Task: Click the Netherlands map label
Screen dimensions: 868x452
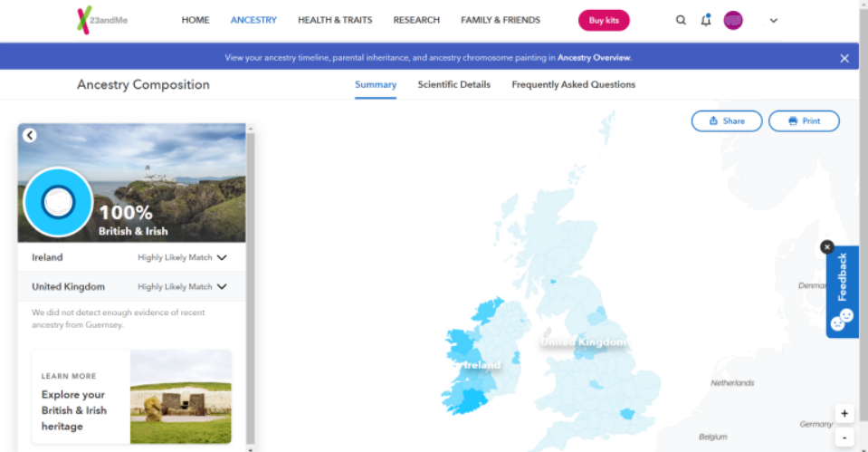Action: pos(732,383)
